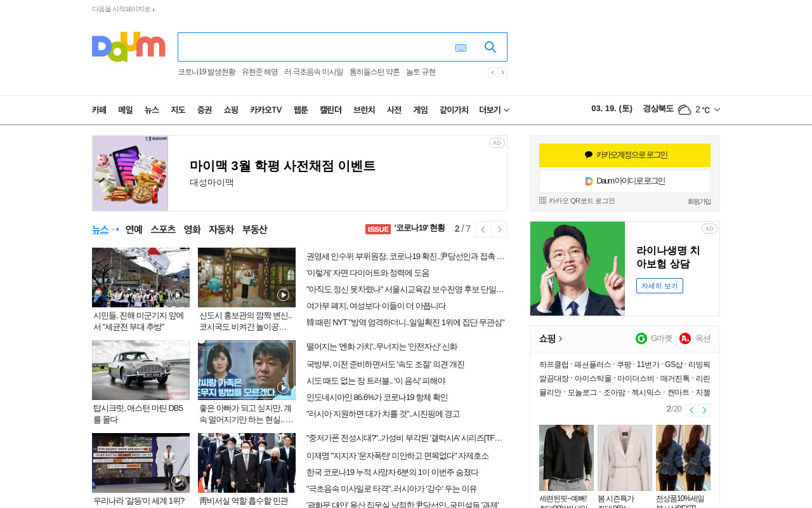Click the Daum logo
This screenshot has height=508, width=812.
click(x=129, y=47)
